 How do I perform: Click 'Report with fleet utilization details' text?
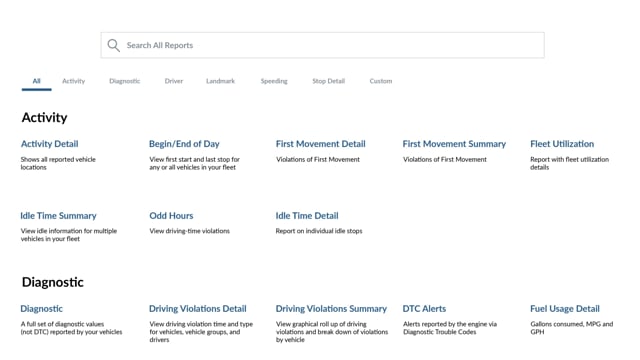[569, 163]
